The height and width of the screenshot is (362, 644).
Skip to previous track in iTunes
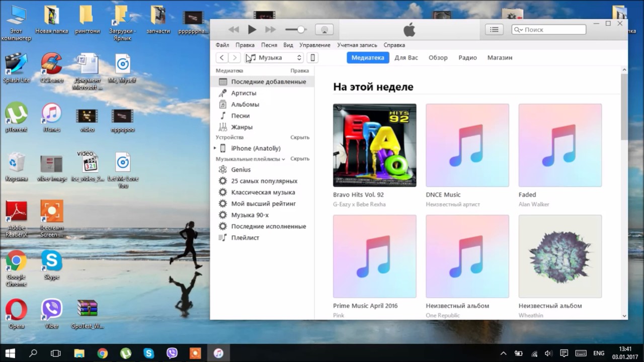(x=233, y=30)
